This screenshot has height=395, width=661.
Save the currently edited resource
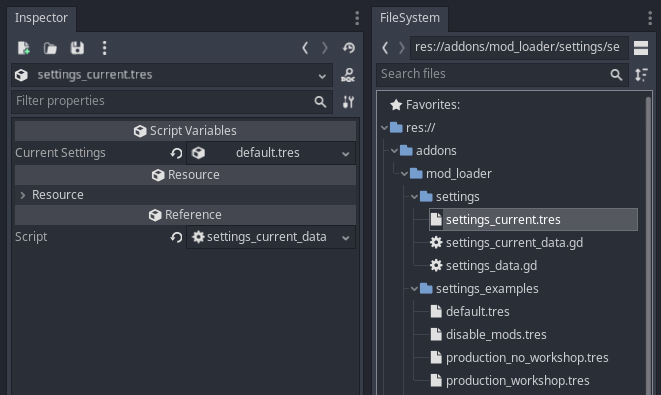click(77, 48)
